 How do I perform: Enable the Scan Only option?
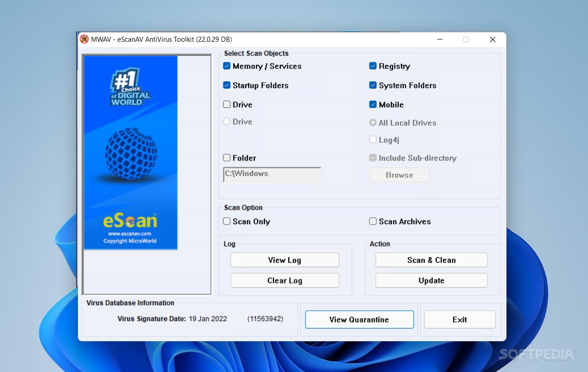click(227, 221)
